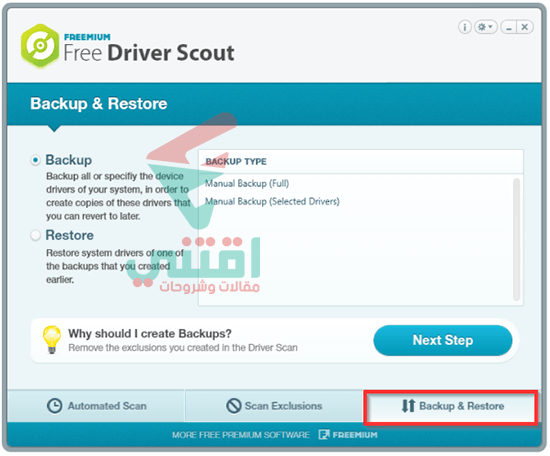Switch to the Automated Scan tab
This screenshot has width=550, height=456.
click(x=96, y=406)
